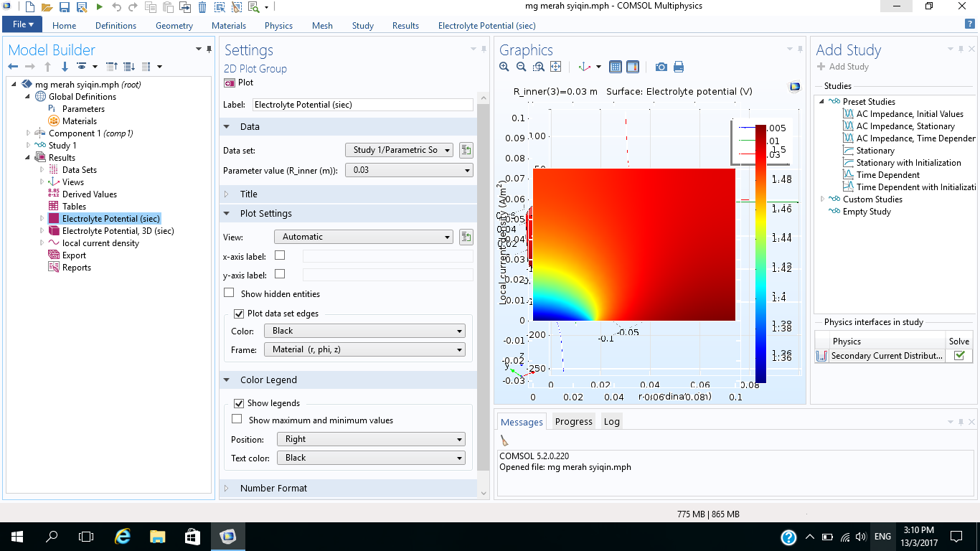Click the File menu button
This screenshot has height=551, width=980.
22,24
